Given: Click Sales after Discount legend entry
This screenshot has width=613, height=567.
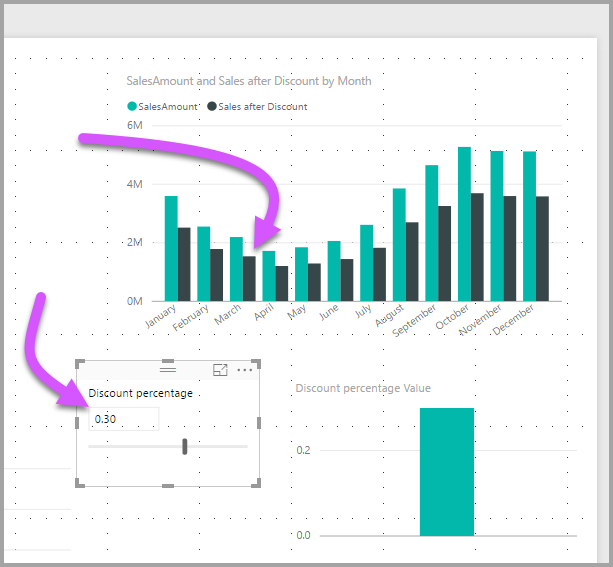Looking at the screenshot, I should tap(257, 106).
